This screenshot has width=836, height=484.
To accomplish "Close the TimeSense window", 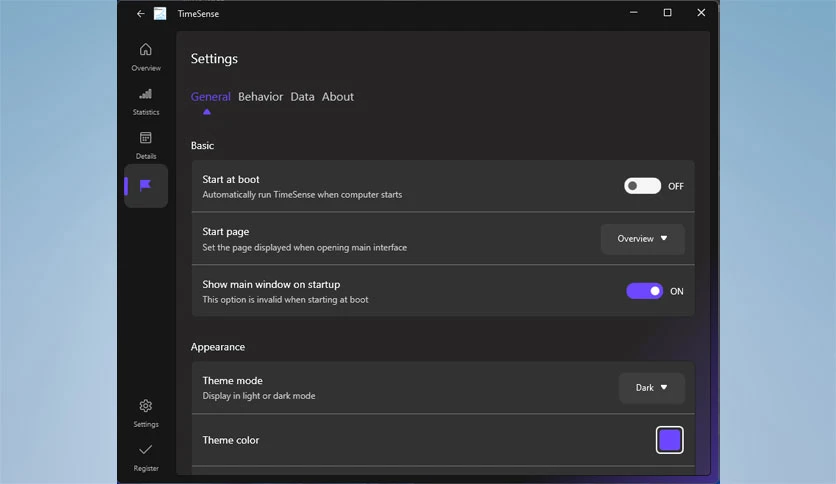I will pos(701,13).
